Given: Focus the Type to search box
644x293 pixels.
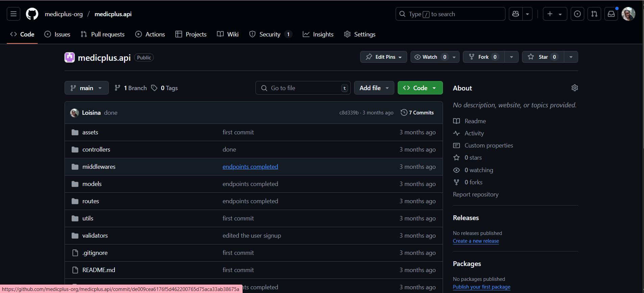Looking at the screenshot, I should point(450,14).
